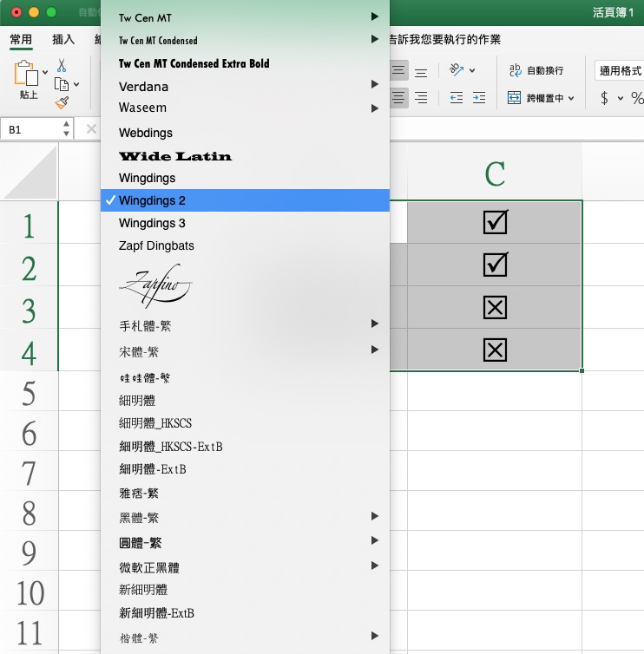Choose the 細明體 font

(x=245, y=401)
